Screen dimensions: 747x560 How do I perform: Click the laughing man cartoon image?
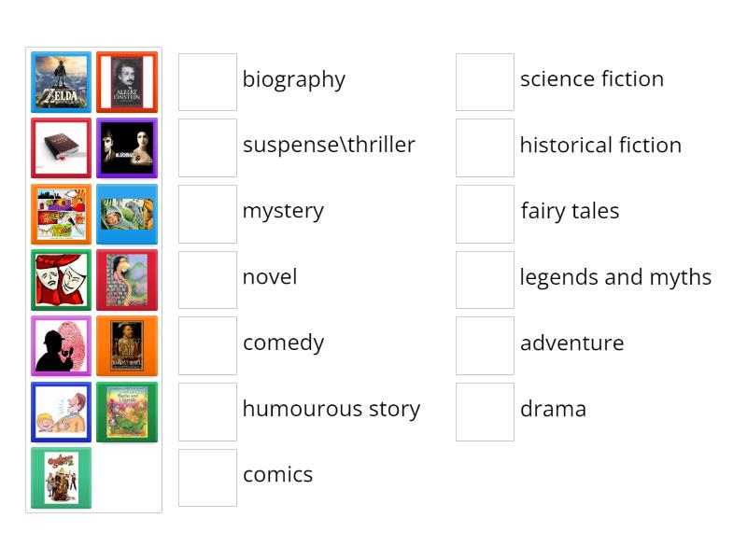[61, 411]
